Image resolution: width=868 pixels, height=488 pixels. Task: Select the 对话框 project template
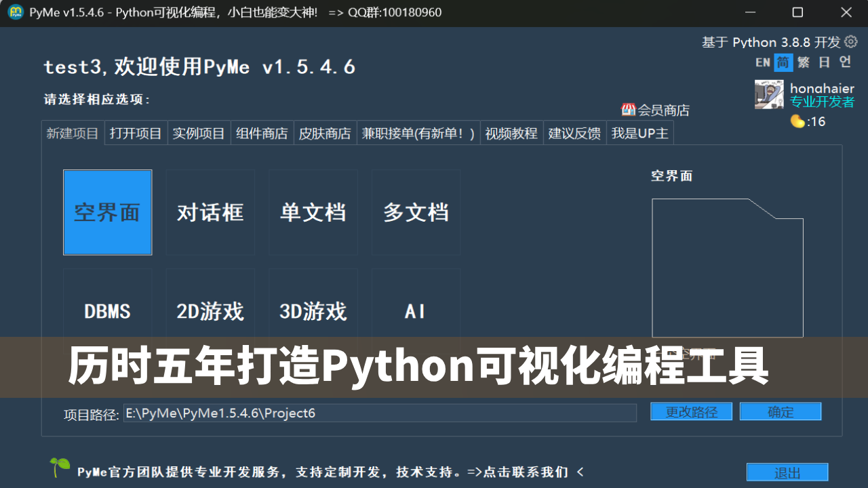pyautogui.click(x=210, y=212)
